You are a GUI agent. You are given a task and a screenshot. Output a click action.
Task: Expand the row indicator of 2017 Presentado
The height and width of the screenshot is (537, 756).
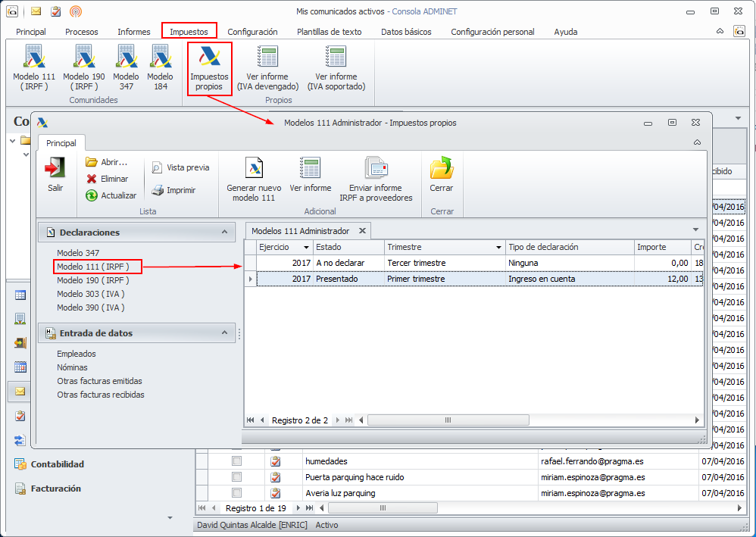click(250, 279)
